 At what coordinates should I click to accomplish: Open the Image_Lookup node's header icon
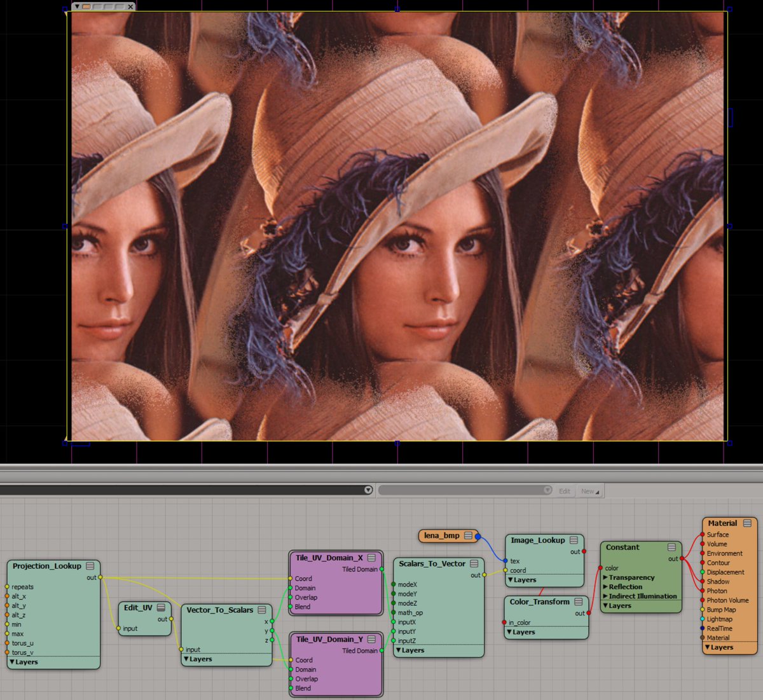(x=574, y=540)
